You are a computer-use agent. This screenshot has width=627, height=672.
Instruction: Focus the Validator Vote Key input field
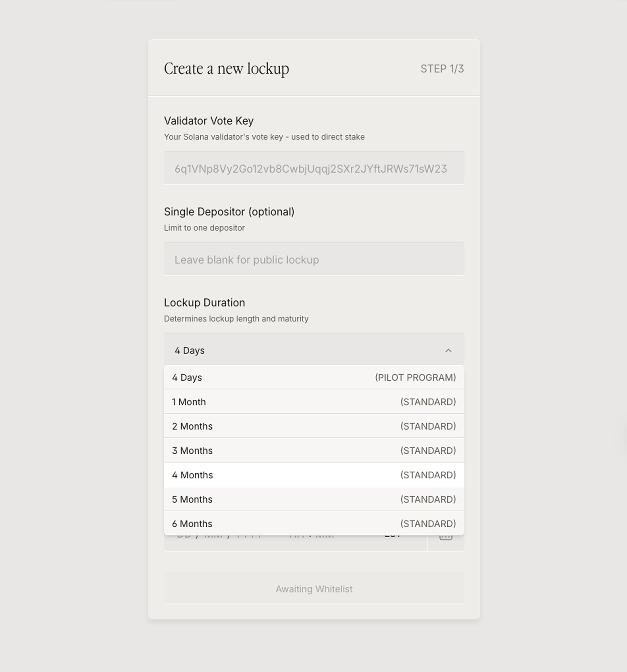pyautogui.click(x=313, y=168)
